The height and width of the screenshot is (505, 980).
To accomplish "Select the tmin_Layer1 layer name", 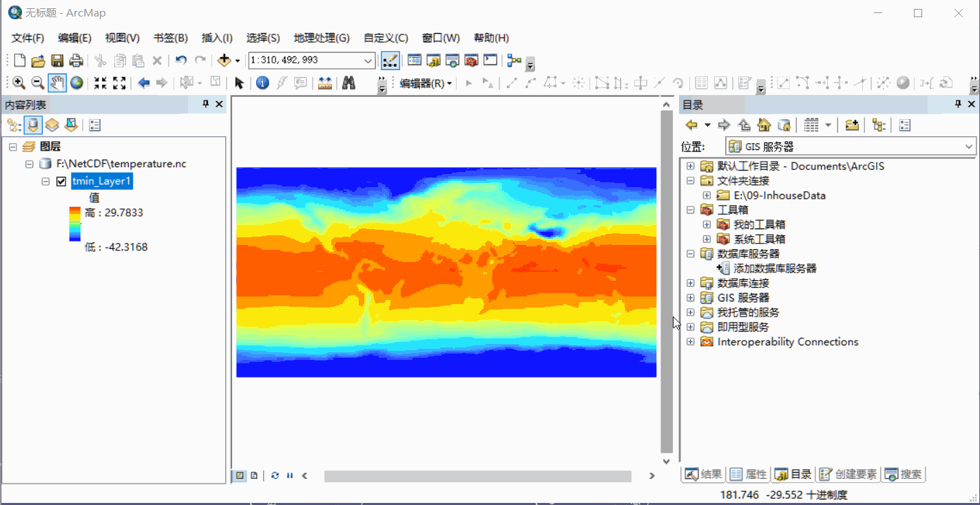I will click(x=101, y=182).
